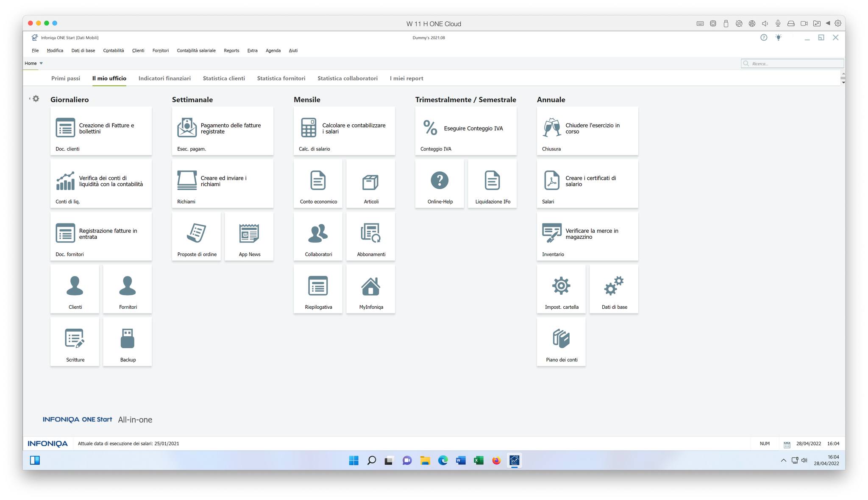Open Liquidazione IFo tile
This screenshot has height=500, width=868.
point(492,184)
